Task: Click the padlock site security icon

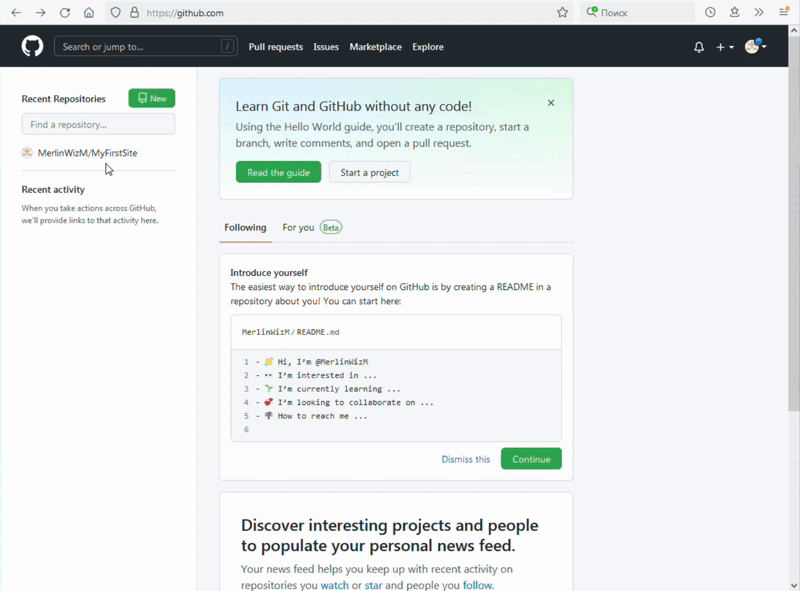Action: click(134, 13)
